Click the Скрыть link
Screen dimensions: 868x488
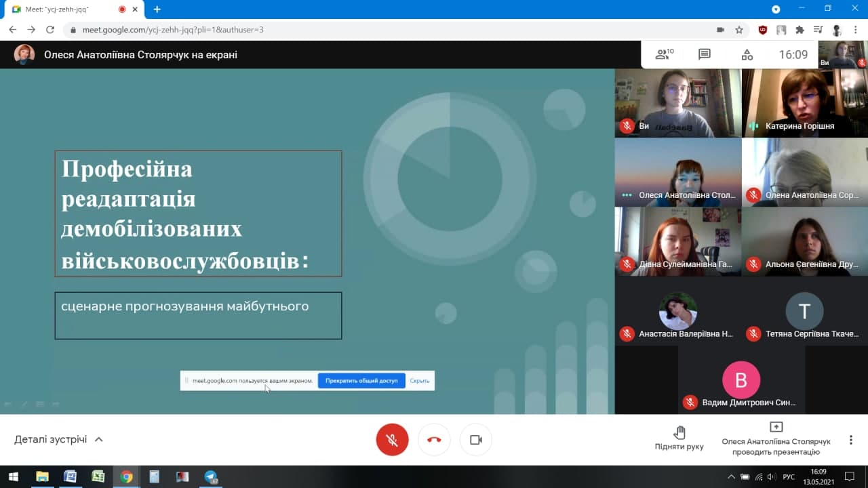pyautogui.click(x=420, y=381)
